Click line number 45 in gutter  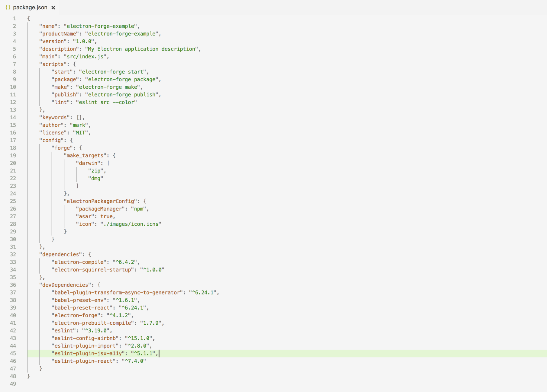[13, 353]
